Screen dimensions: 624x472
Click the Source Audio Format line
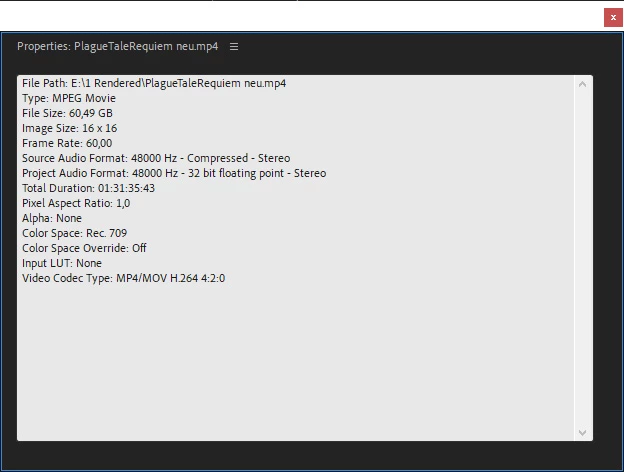pyautogui.click(x=156, y=158)
